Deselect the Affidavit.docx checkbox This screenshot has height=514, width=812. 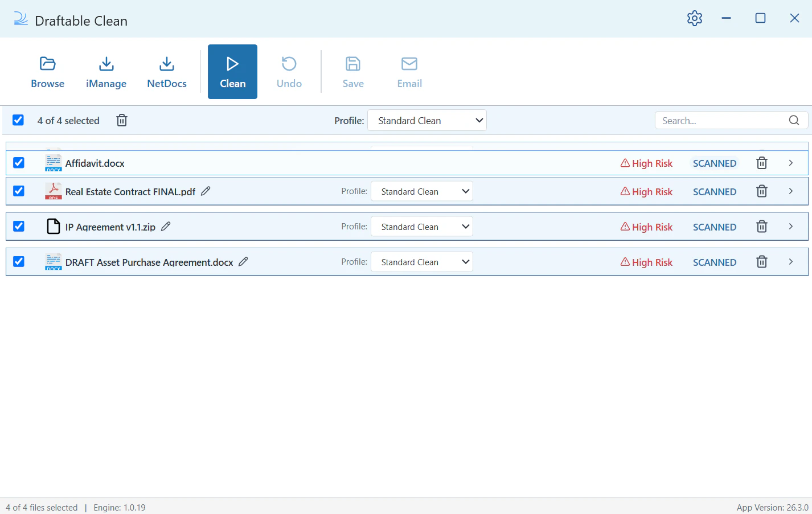[19, 163]
